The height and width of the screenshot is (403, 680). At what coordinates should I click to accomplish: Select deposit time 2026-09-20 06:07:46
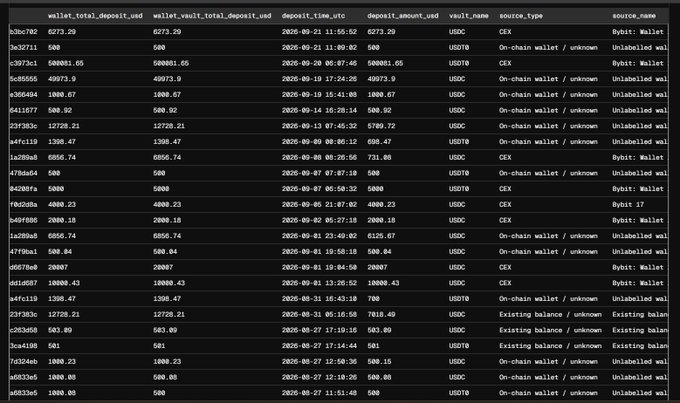point(319,63)
